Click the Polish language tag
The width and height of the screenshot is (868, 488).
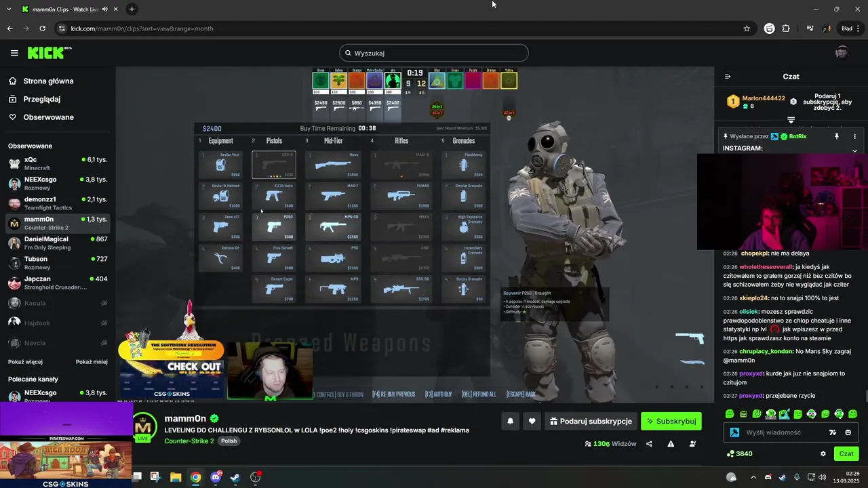click(229, 441)
